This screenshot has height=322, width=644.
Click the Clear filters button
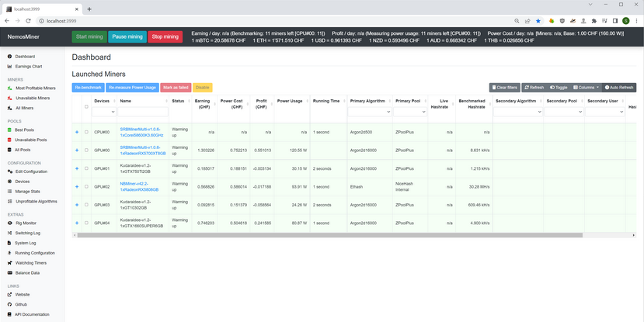pyautogui.click(x=504, y=88)
